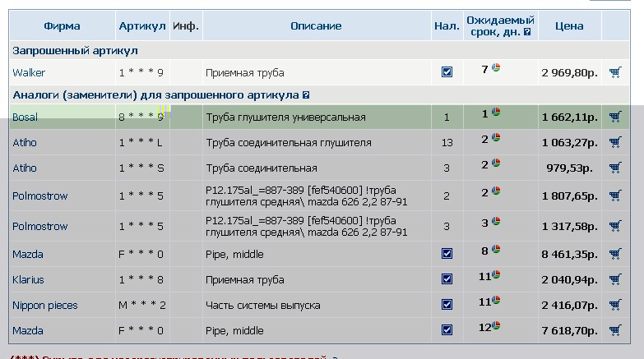Open help icon beside Аналоги heading
The width and height of the screenshot is (644, 359).
(x=306, y=95)
